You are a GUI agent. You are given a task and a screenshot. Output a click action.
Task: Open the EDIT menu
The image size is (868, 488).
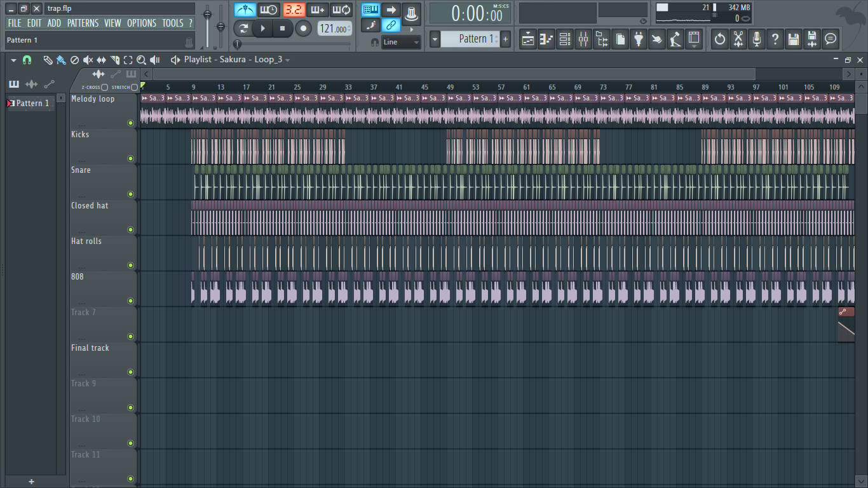point(34,23)
